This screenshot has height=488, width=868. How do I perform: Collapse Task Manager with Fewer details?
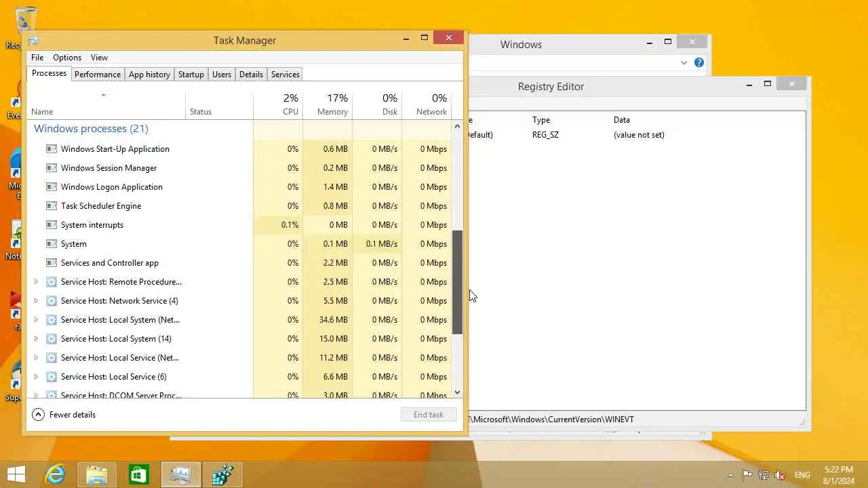tap(64, 415)
